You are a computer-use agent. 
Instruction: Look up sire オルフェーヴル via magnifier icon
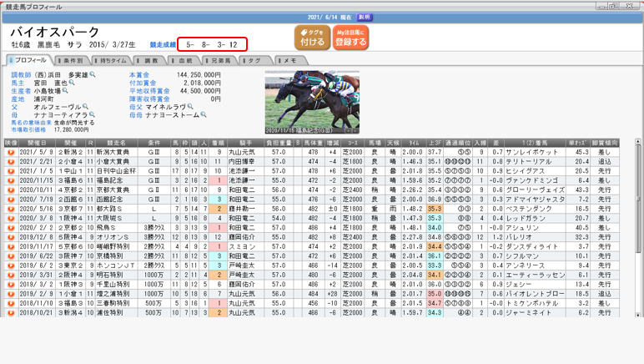85,107
